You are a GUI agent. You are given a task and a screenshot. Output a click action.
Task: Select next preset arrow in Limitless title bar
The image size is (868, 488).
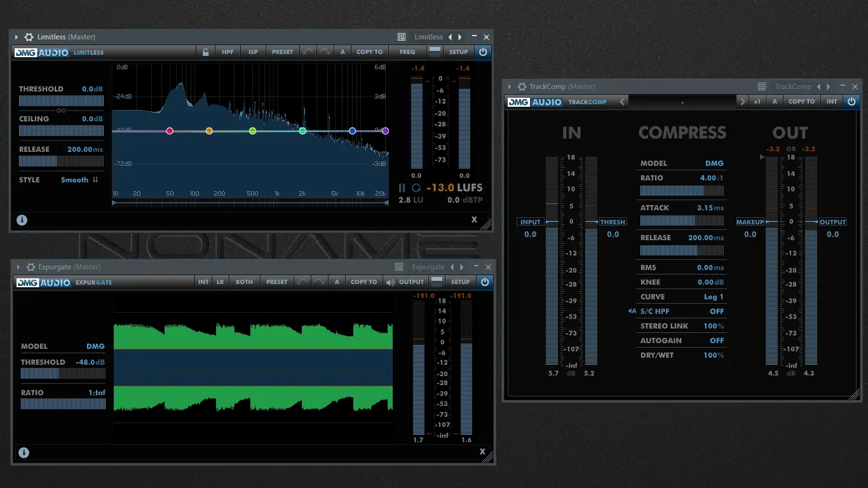tap(459, 37)
